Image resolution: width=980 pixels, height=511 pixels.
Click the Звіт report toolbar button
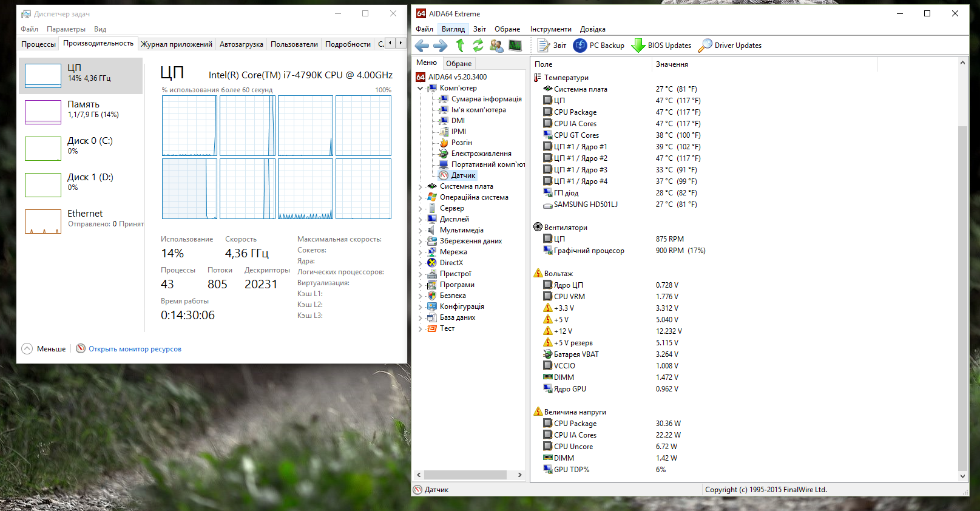552,46
